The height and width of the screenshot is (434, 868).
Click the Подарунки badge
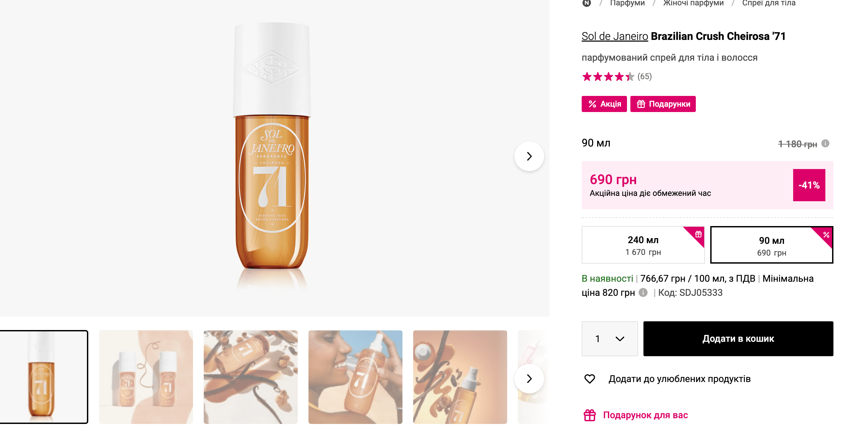(x=663, y=104)
